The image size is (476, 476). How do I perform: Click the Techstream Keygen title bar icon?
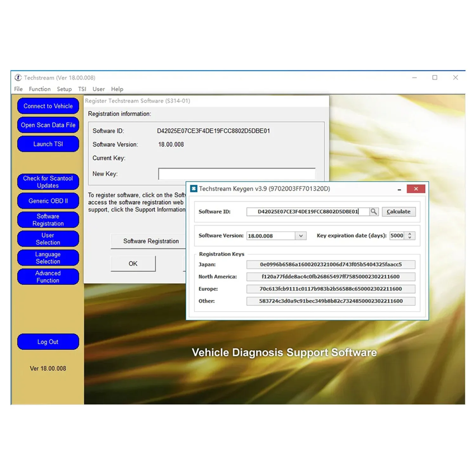point(194,189)
